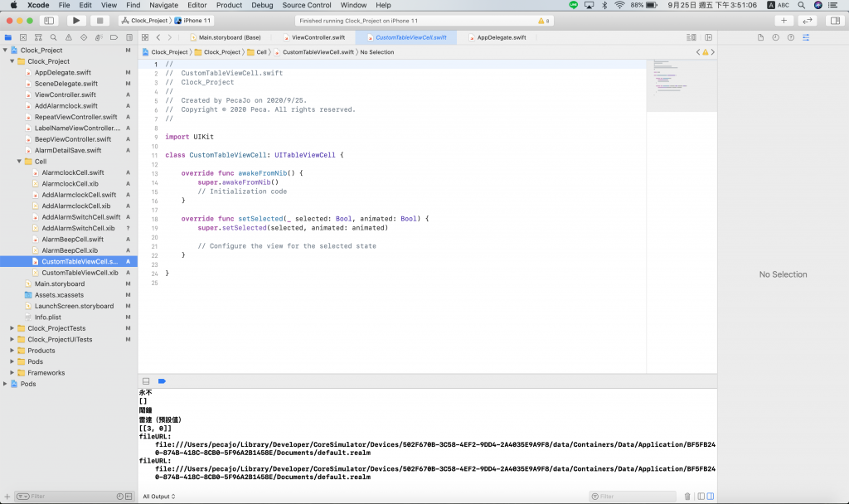Click the warnings count in the activity bar
Screen dimensions: 849x504
(x=544, y=21)
